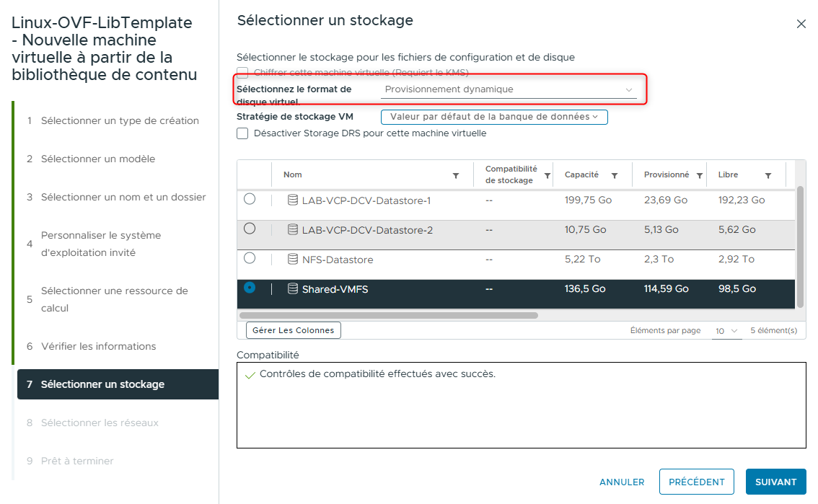
Task: Click the datastore icon next to Shared-VMFS
Action: tap(294, 288)
